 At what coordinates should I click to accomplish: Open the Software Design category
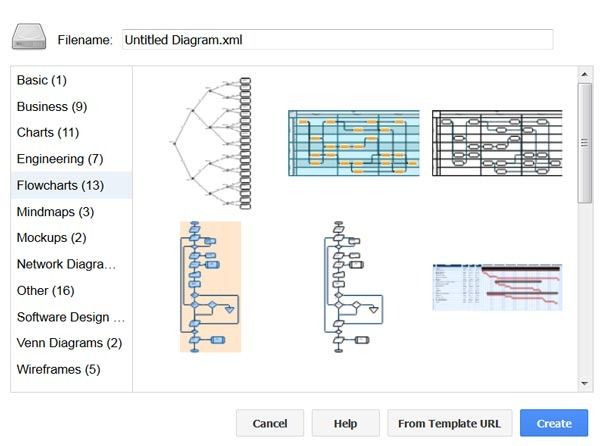point(72,317)
